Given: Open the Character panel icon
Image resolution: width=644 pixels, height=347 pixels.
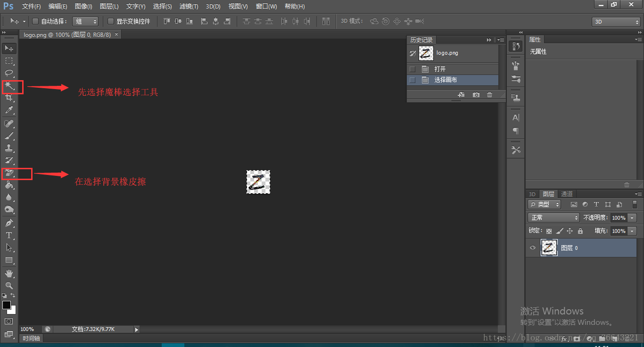Looking at the screenshot, I should click(516, 118).
